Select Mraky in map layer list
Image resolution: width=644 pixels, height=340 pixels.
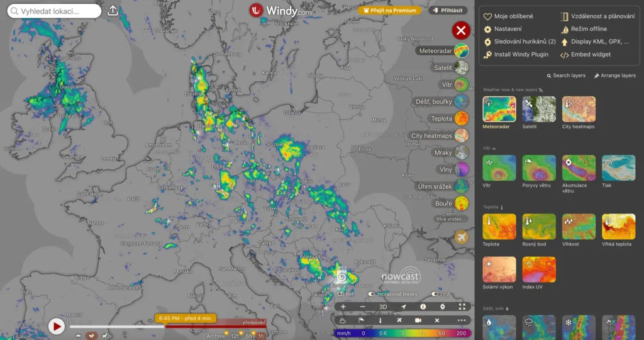(x=450, y=152)
